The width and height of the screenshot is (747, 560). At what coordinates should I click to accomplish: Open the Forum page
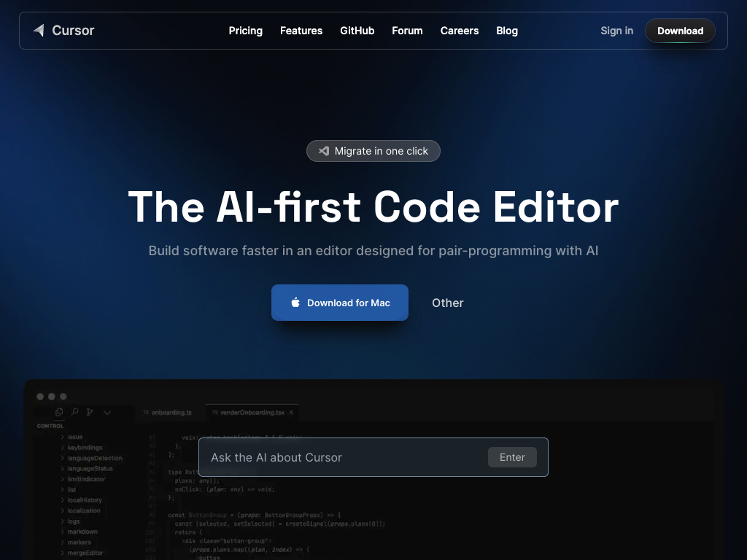pyautogui.click(x=407, y=31)
